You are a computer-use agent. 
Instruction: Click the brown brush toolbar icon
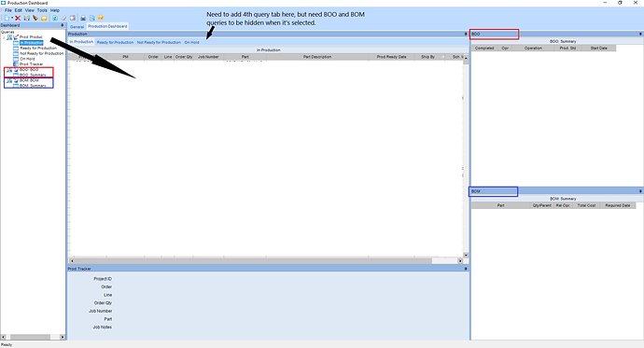pos(35,18)
